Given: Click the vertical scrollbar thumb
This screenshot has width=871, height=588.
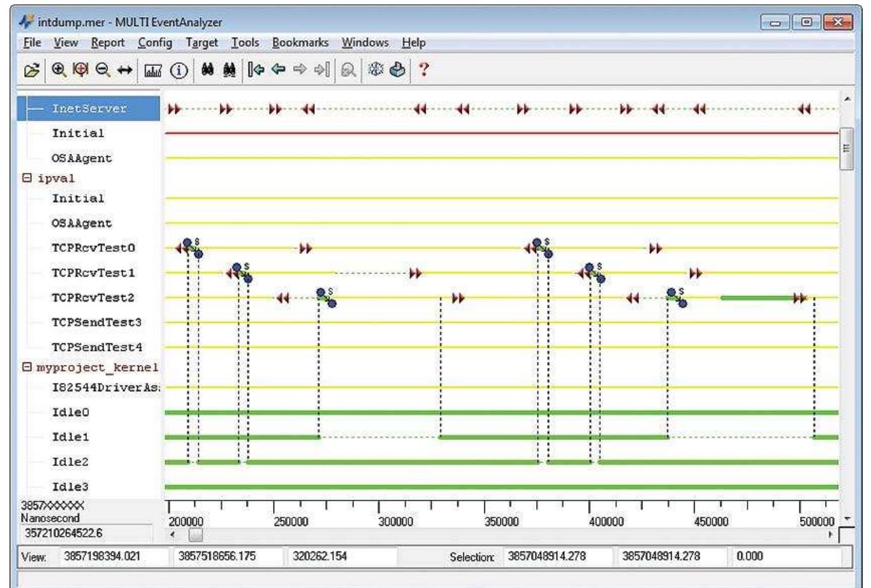Looking at the screenshot, I should [x=847, y=148].
